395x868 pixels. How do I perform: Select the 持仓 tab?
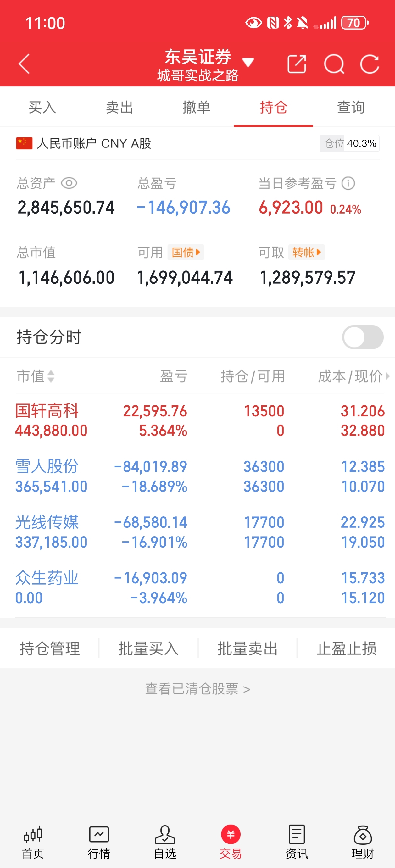(273, 107)
